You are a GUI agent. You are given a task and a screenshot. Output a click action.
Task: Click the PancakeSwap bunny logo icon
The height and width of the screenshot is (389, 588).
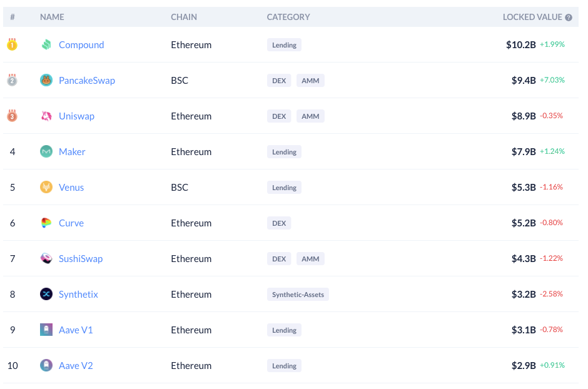[x=46, y=80]
